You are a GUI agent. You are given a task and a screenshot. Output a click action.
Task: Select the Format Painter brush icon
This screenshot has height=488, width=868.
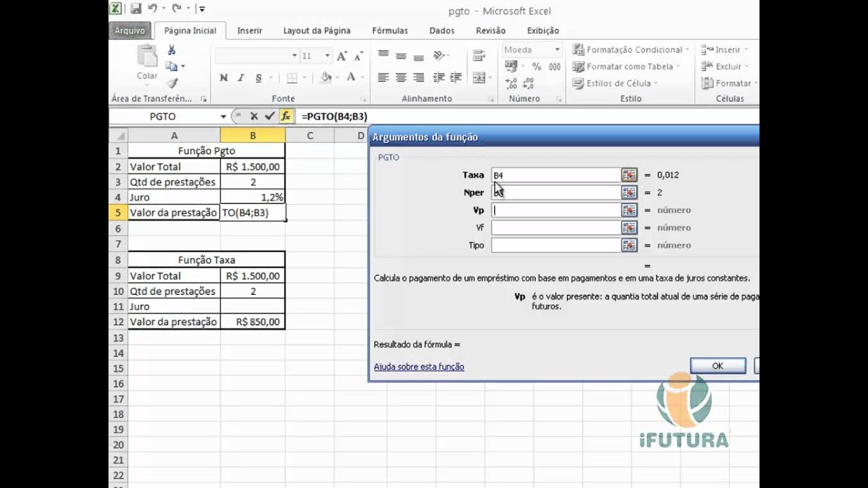(x=172, y=83)
